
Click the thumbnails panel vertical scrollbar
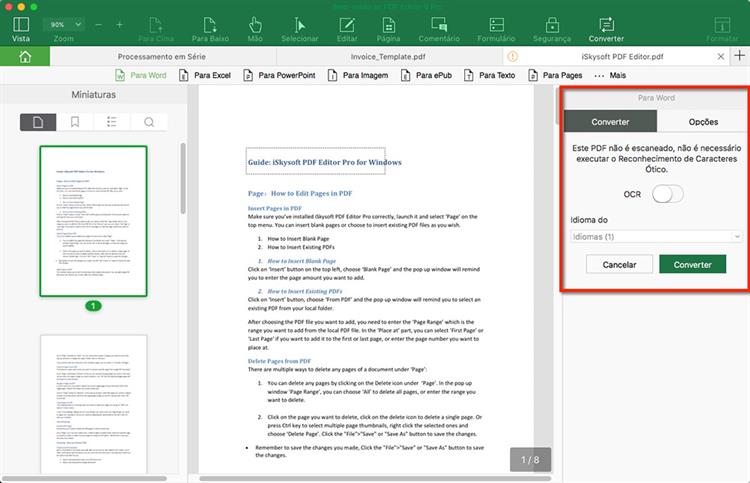coord(182,178)
